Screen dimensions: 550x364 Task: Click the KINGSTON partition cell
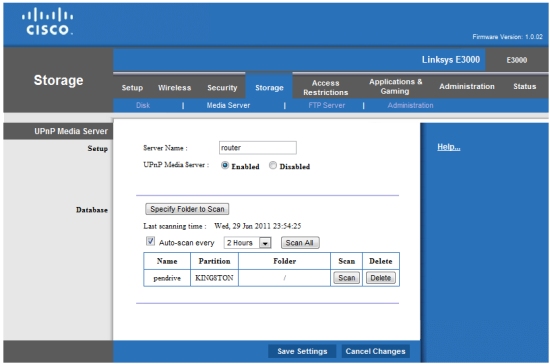pos(214,278)
